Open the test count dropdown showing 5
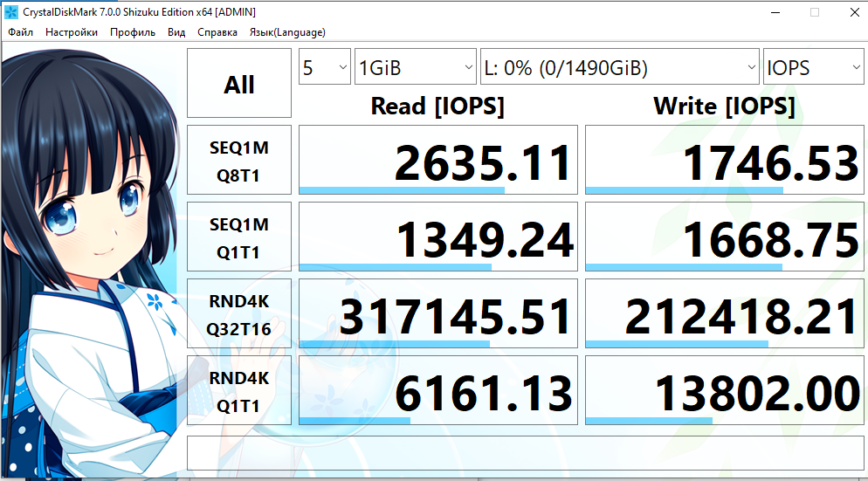Image resolution: width=868 pixels, height=481 pixels. [324, 67]
